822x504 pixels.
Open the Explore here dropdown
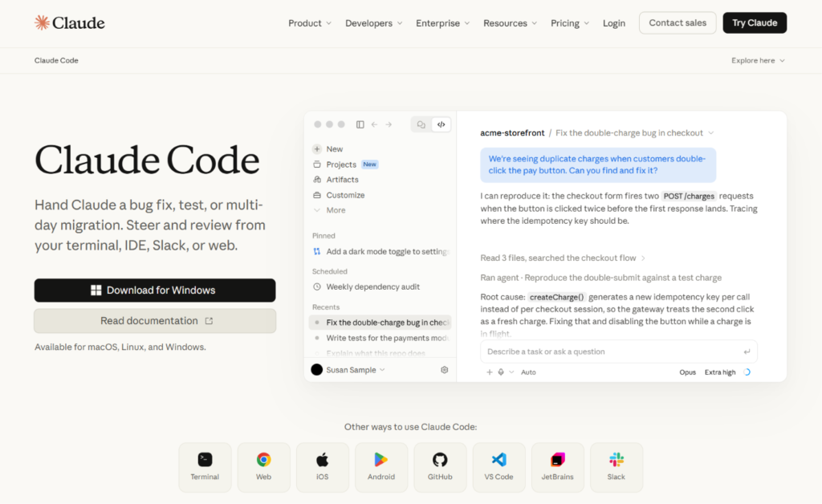(x=758, y=61)
